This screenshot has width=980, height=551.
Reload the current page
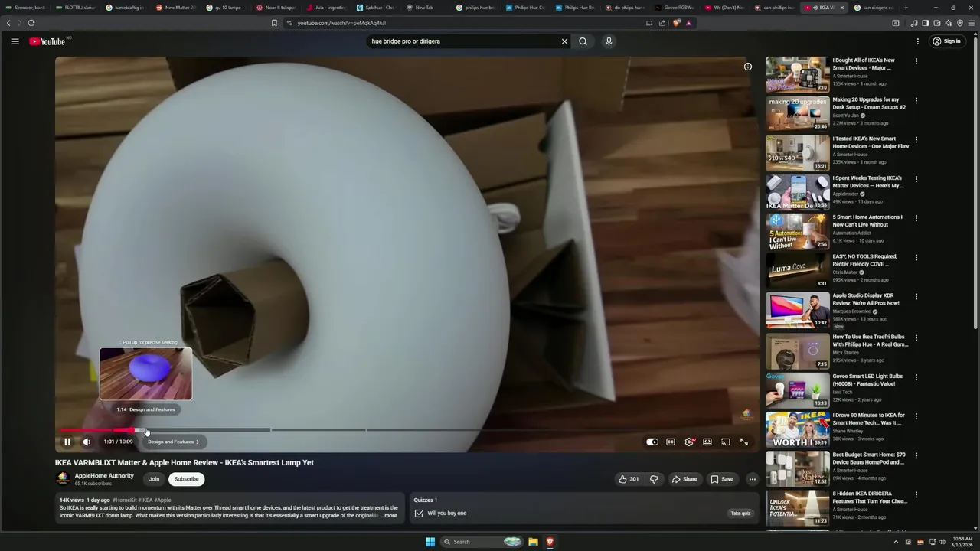point(31,23)
